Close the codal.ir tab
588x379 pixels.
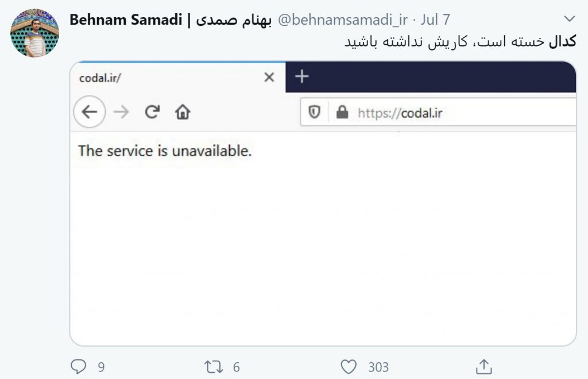pyautogui.click(x=269, y=77)
